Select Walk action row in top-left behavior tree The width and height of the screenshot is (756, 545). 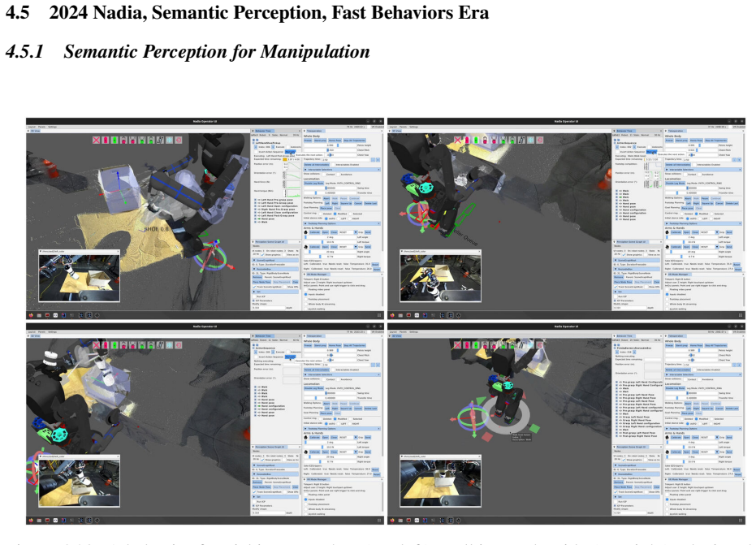[x=263, y=222]
